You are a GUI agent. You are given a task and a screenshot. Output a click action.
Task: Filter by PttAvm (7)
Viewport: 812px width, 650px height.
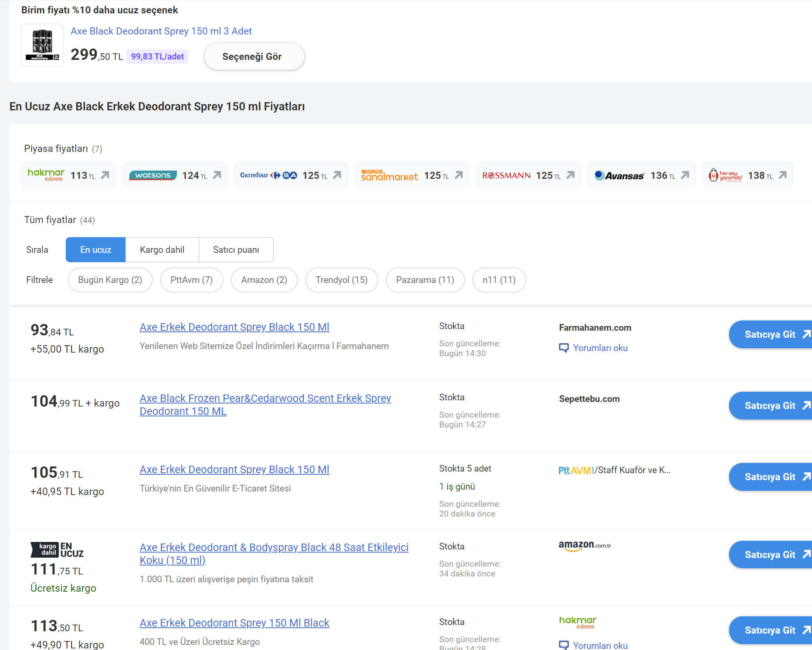coord(192,280)
